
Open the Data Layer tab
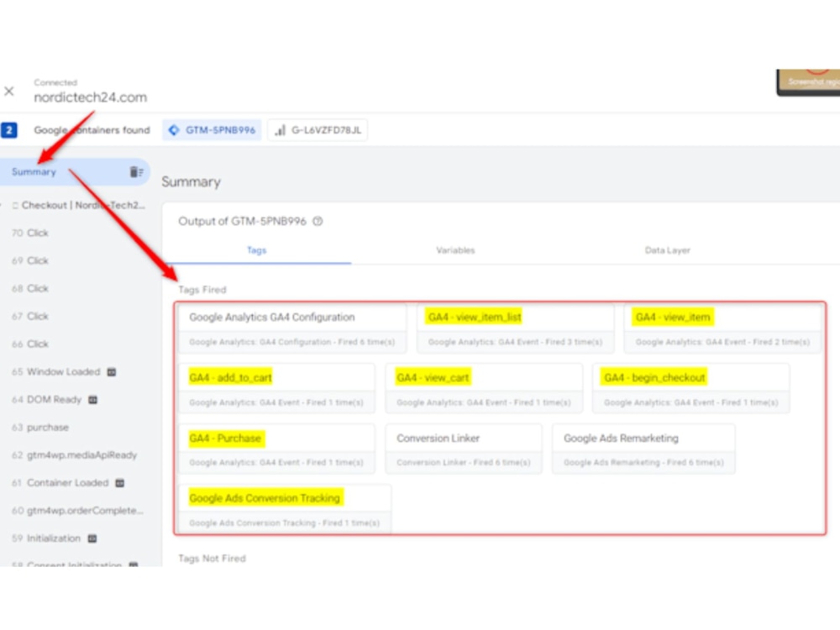(x=666, y=249)
